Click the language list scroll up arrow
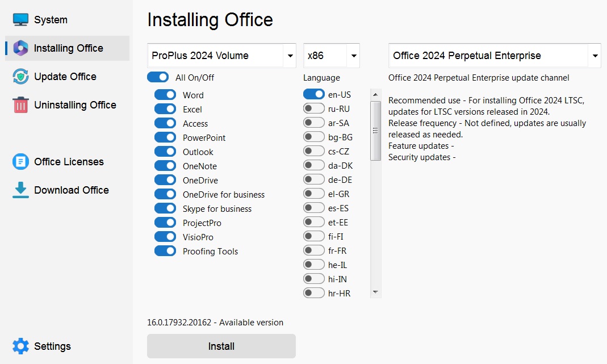Screen dimensions: 607x364 click(375, 94)
